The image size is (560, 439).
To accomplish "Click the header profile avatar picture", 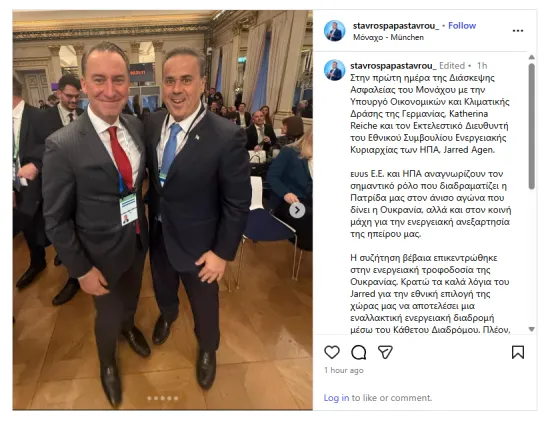I will [x=335, y=31].
